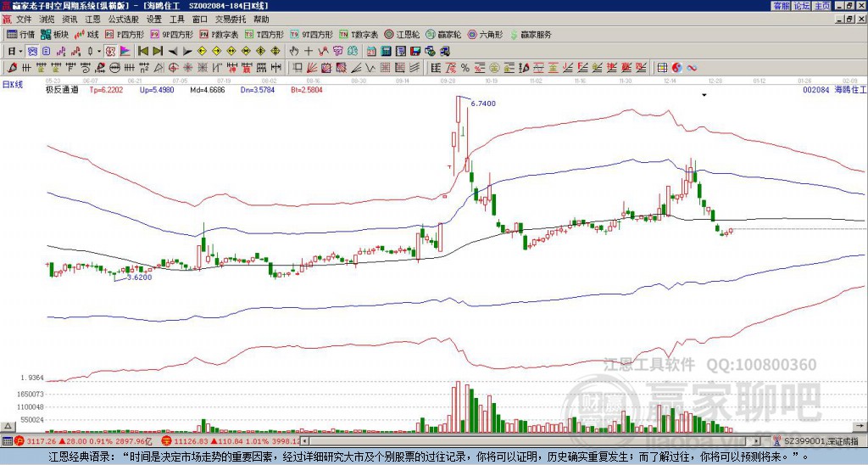Screen dimensions: 868x465
Task: Click the K线 candlestick toolbar button
Action: point(86,34)
